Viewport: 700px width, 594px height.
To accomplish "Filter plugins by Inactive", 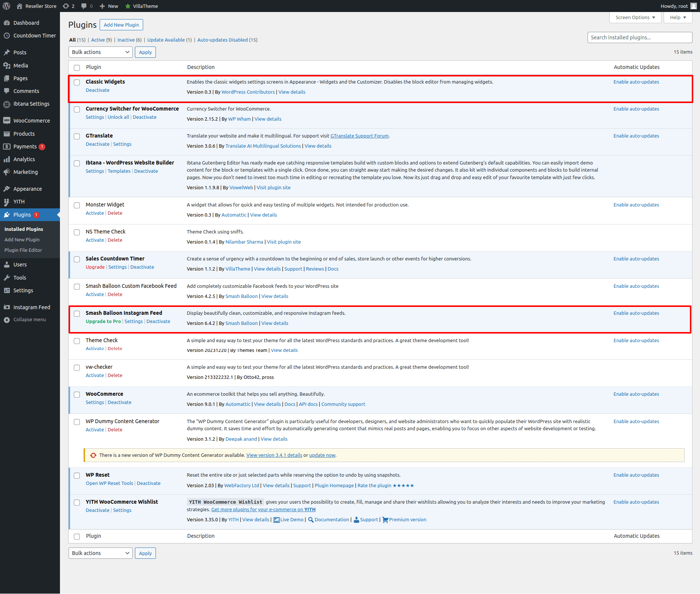I will point(126,40).
